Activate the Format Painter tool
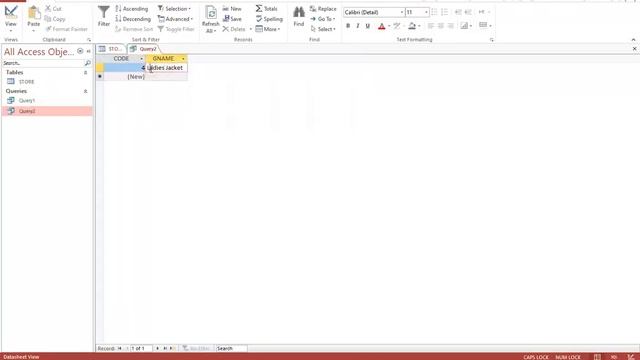 coord(66,29)
